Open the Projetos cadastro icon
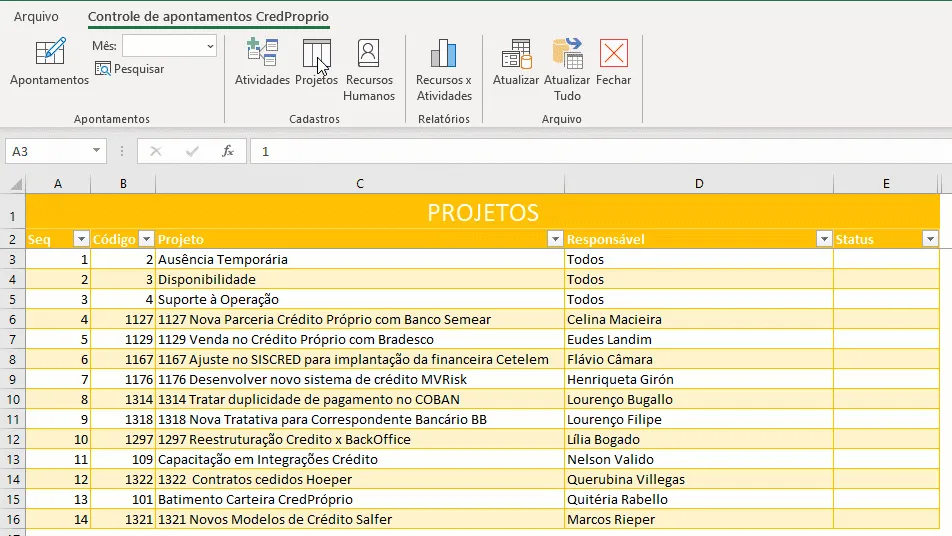Viewport: 952px width, 536px height. click(x=316, y=53)
